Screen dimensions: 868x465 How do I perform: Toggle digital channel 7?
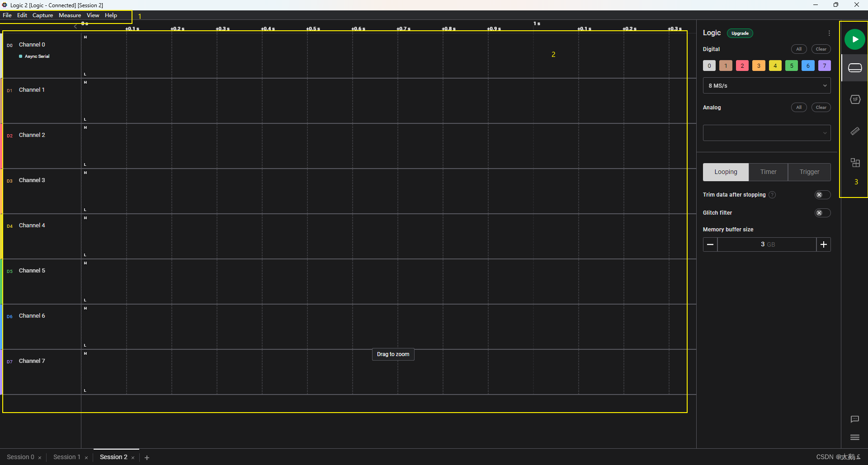point(825,66)
